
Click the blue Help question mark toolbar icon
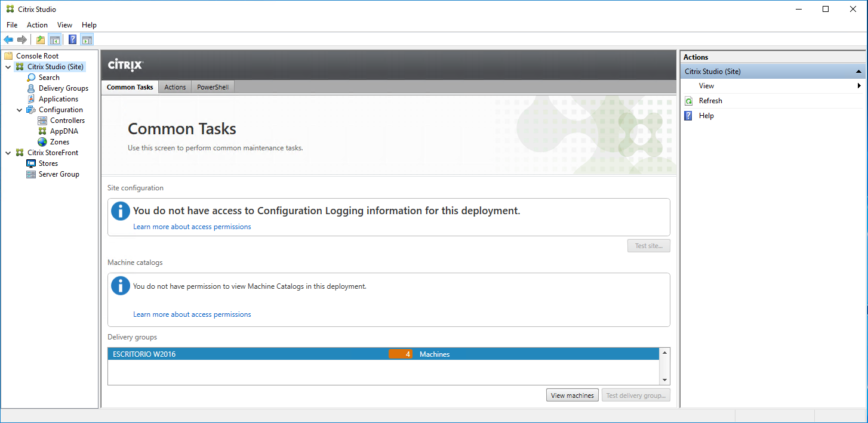coord(72,40)
